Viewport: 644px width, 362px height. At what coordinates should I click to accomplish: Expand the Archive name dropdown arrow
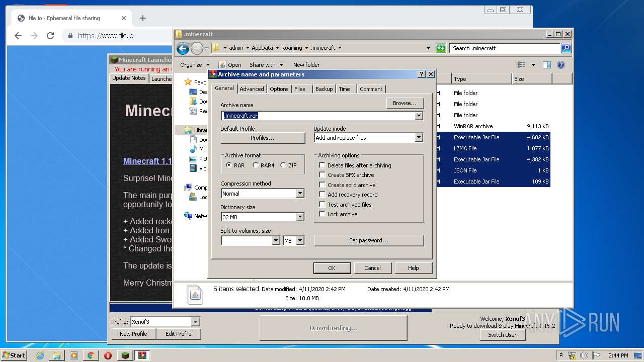click(419, 116)
